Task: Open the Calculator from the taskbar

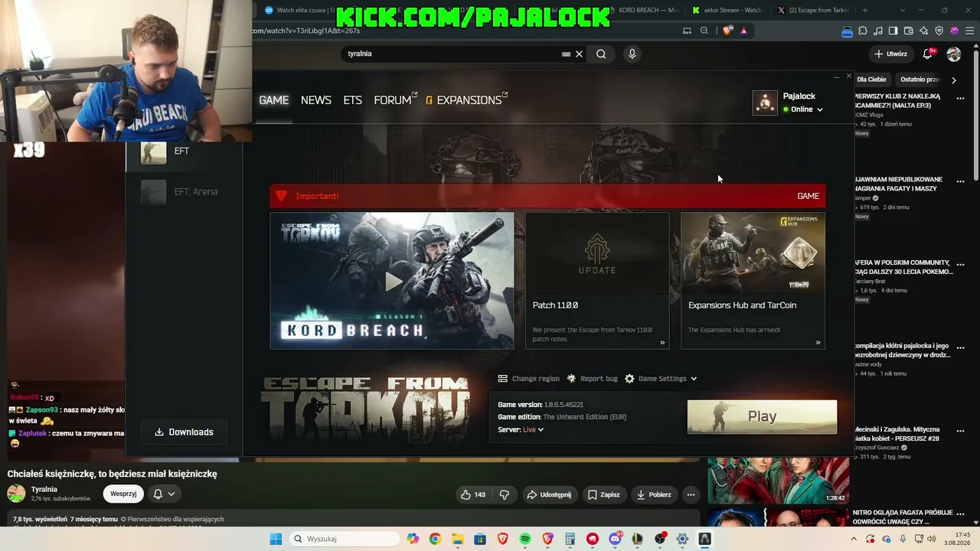Action: (x=570, y=539)
